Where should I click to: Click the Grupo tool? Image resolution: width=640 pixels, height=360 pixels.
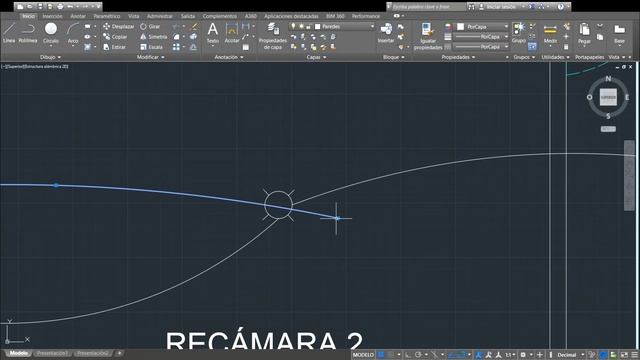coord(519,33)
